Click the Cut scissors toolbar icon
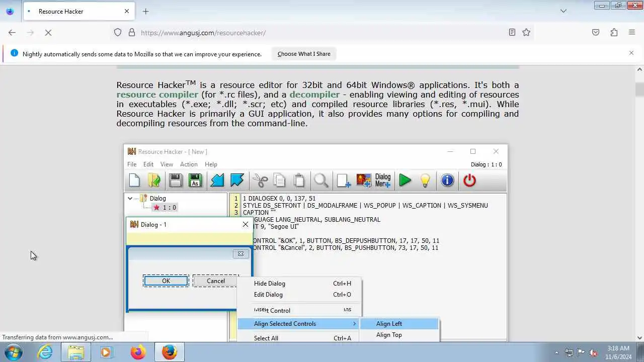This screenshot has width=644, height=362. click(x=260, y=180)
